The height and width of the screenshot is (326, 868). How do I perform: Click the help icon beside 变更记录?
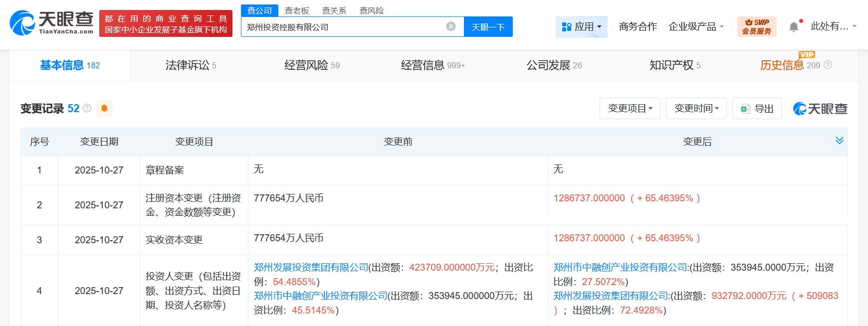click(87, 108)
